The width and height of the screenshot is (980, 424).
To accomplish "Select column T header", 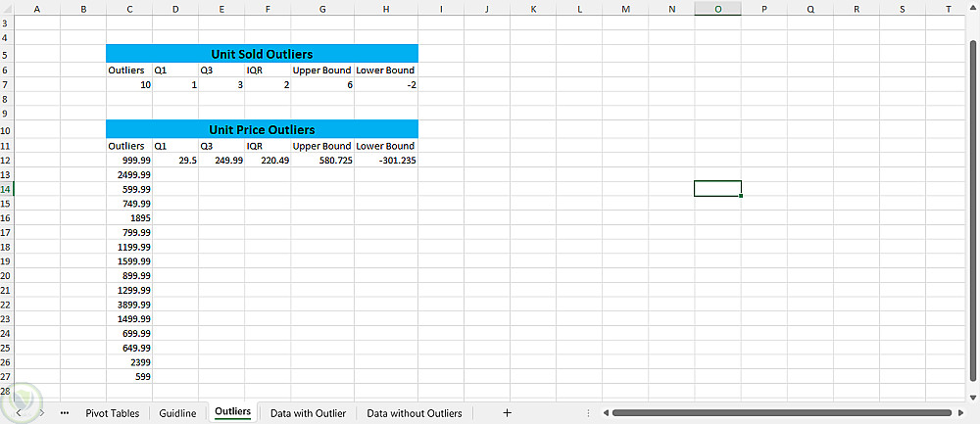I will pyautogui.click(x=949, y=9).
